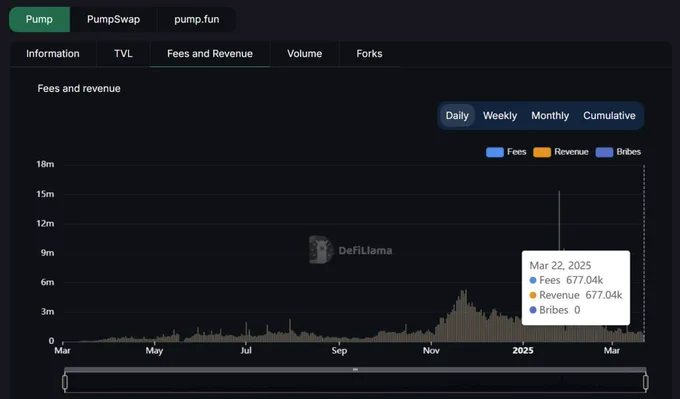
Task: Click the '6m' y-axis label
Action: point(47,282)
